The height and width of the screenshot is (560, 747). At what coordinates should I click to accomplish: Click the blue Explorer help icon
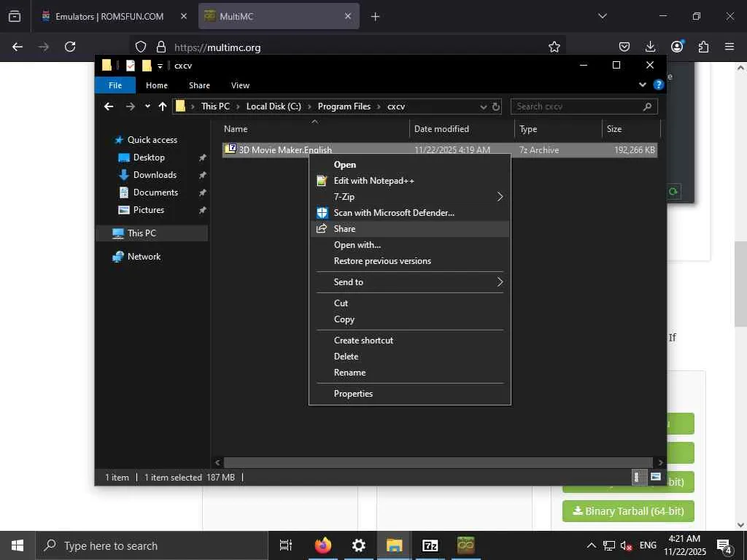(659, 85)
